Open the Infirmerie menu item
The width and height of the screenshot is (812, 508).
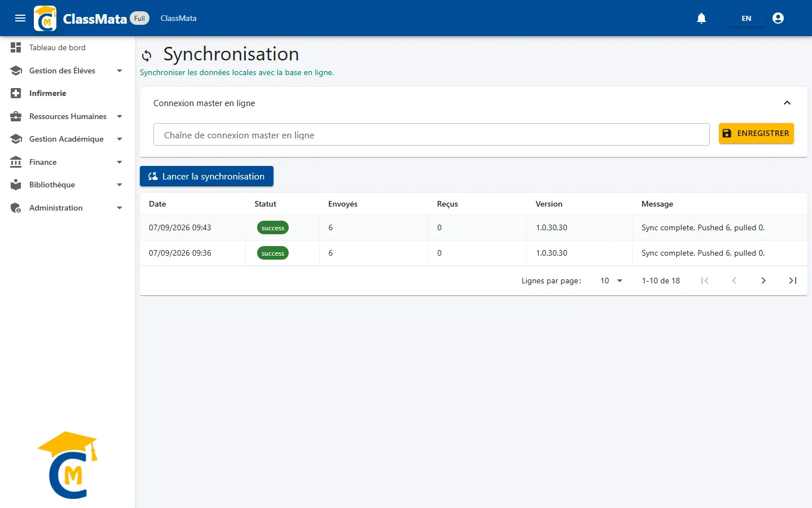(x=68, y=93)
